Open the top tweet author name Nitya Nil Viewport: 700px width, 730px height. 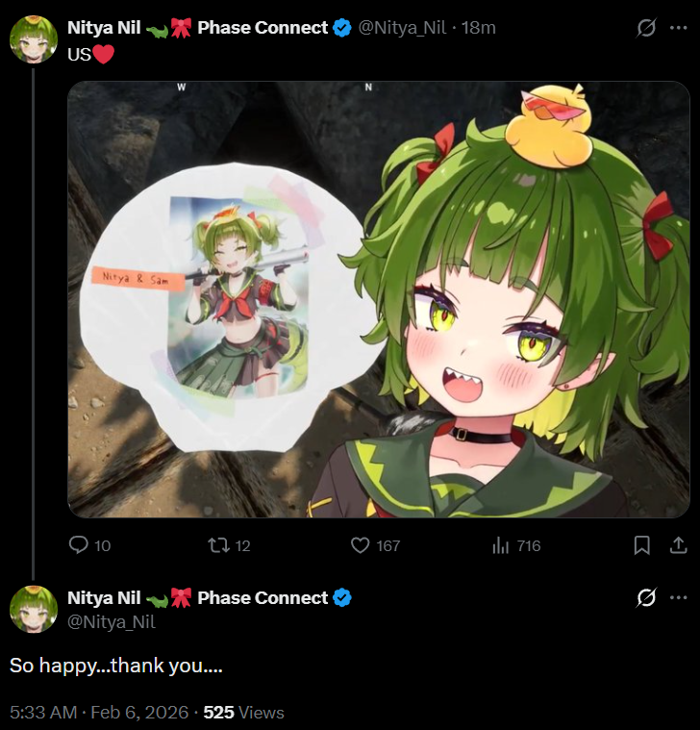pyautogui.click(x=104, y=28)
